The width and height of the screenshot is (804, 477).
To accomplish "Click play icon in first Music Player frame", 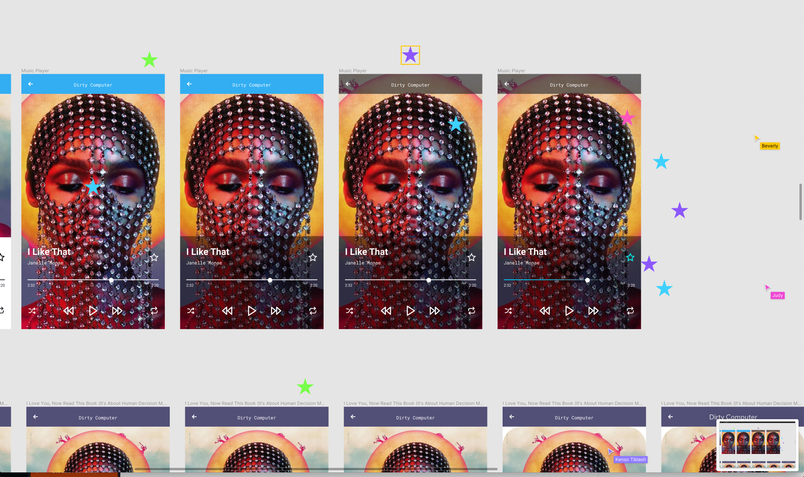I will (93, 311).
